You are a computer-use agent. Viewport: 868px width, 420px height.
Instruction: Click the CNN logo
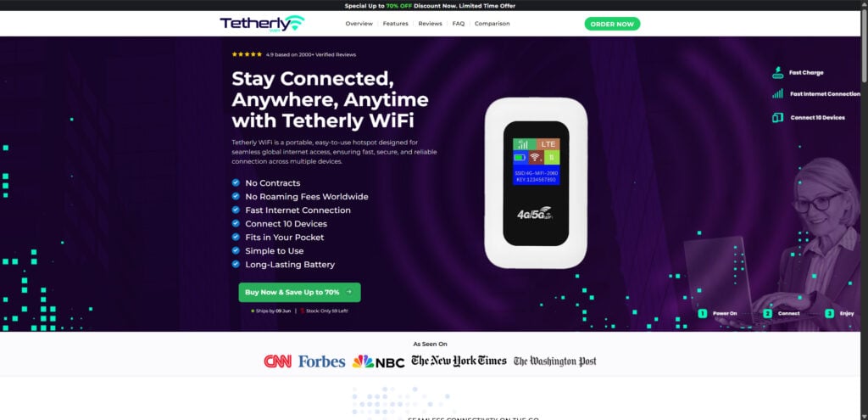pos(278,361)
